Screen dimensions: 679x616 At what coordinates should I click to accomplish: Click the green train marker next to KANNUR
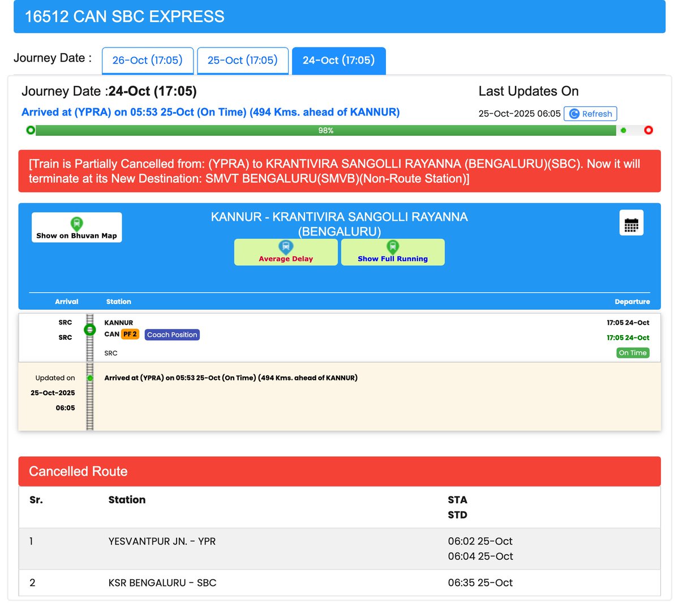90,330
